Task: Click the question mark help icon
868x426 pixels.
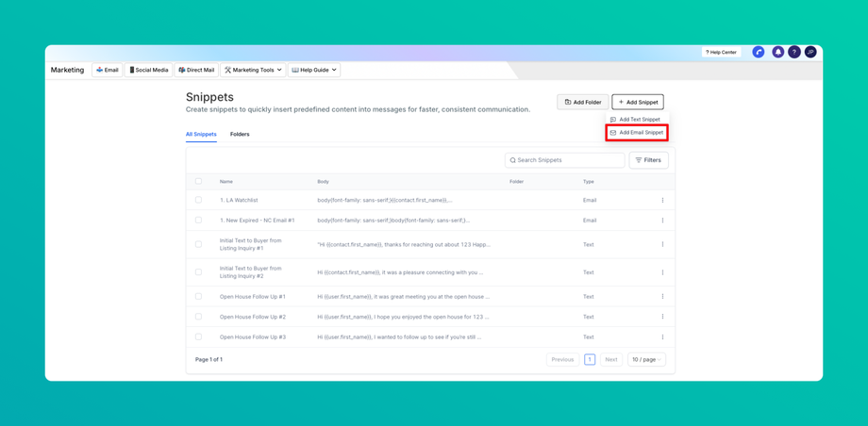Action: click(794, 52)
